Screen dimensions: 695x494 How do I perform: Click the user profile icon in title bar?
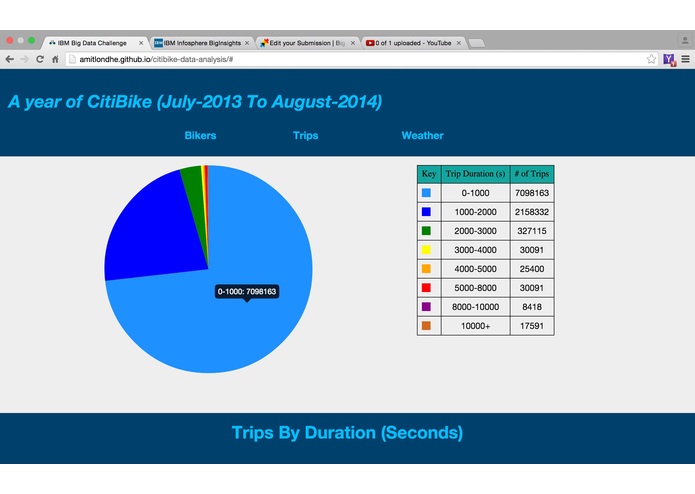pyautogui.click(x=684, y=41)
